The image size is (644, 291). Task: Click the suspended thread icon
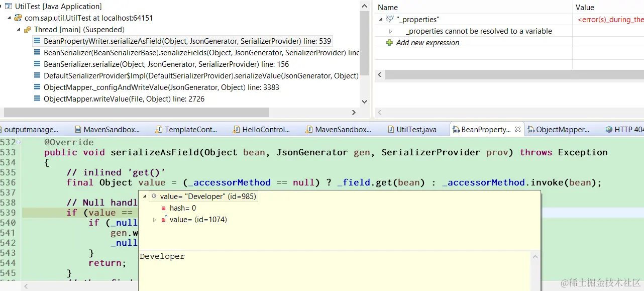(x=28, y=30)
